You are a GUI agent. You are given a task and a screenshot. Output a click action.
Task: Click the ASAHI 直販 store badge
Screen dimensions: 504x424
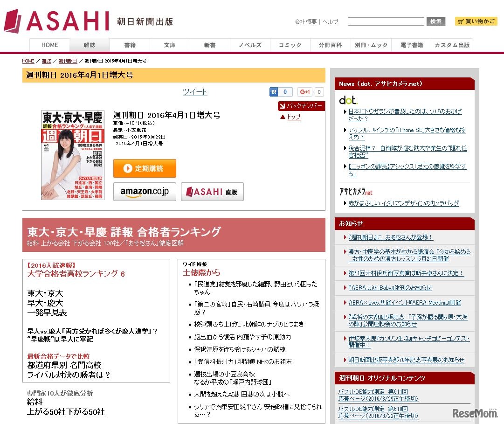[x=212, y=191]
